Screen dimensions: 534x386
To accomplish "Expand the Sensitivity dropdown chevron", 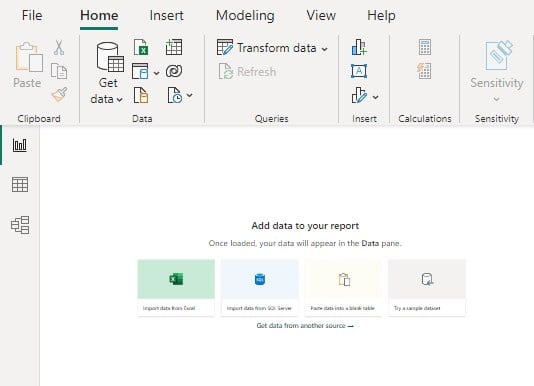I will [x=497, y=99].
